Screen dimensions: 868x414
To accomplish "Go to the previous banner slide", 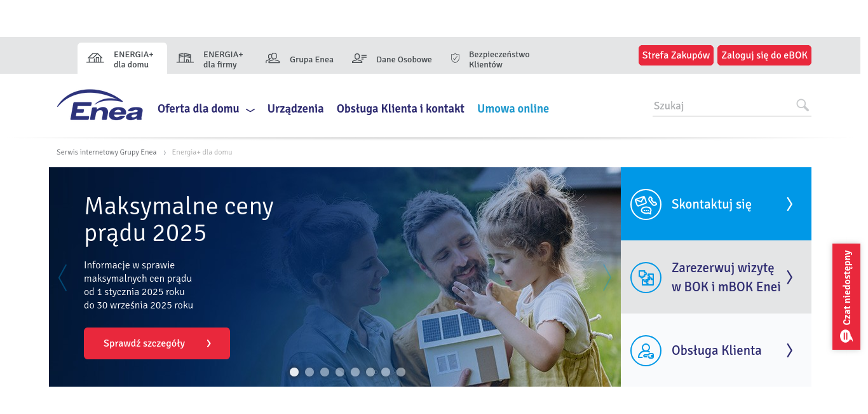I will pyautogui.click(x=62, y=278).
